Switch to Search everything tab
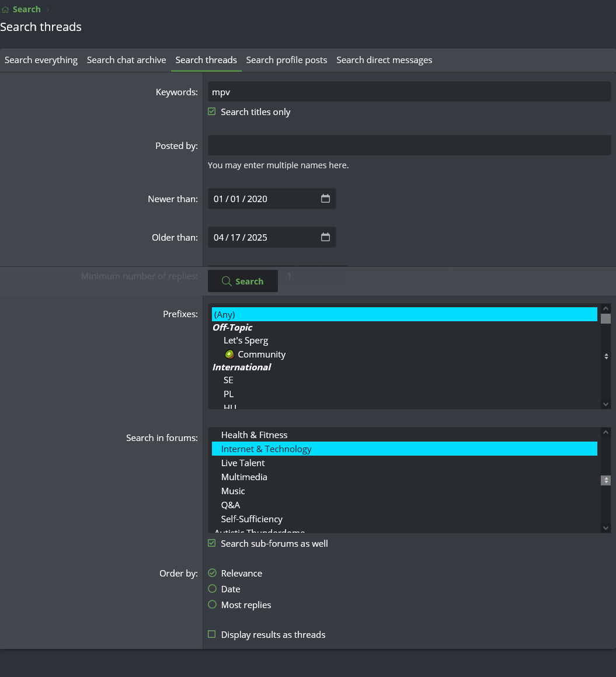This screenshot has height=677, width=616. 41,60
